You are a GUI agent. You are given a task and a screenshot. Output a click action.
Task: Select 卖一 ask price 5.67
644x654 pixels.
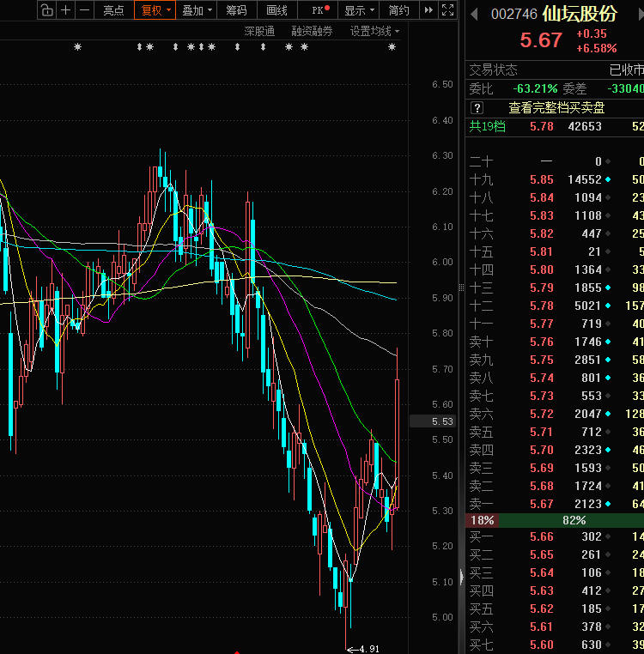(x=542, y=504)
